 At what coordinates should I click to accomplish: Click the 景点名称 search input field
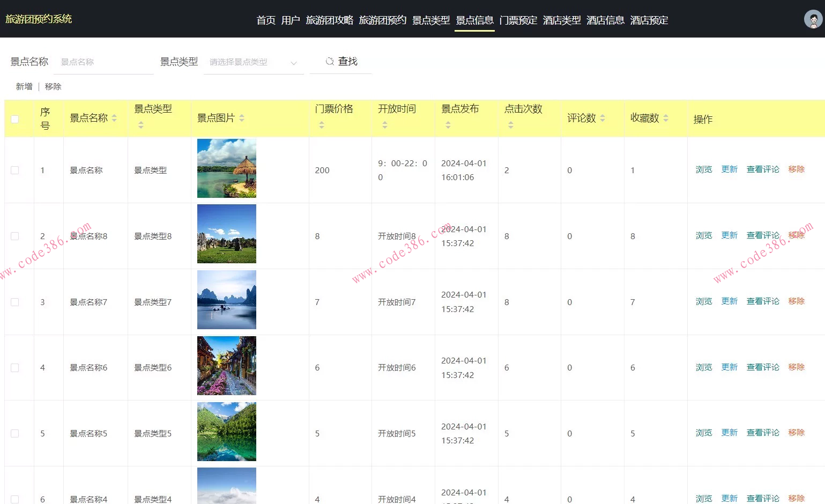click(x=103, y=62)
